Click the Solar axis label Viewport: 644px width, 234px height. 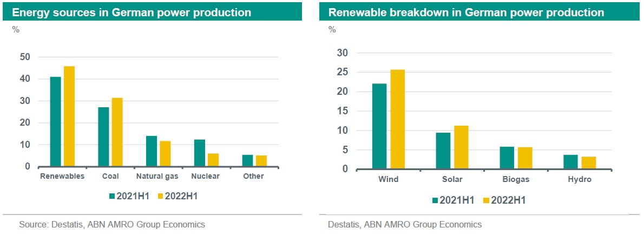(452, 180)
